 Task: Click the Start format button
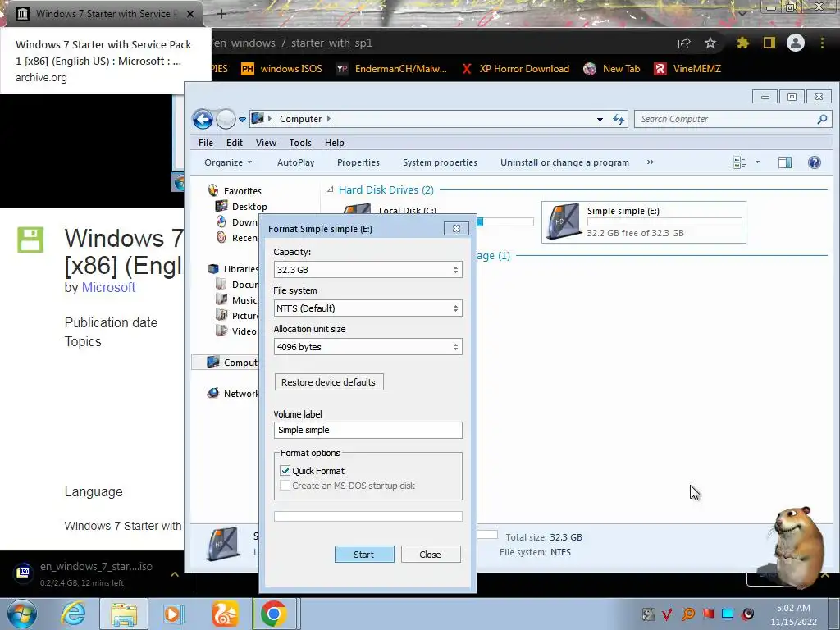(364, 554)
